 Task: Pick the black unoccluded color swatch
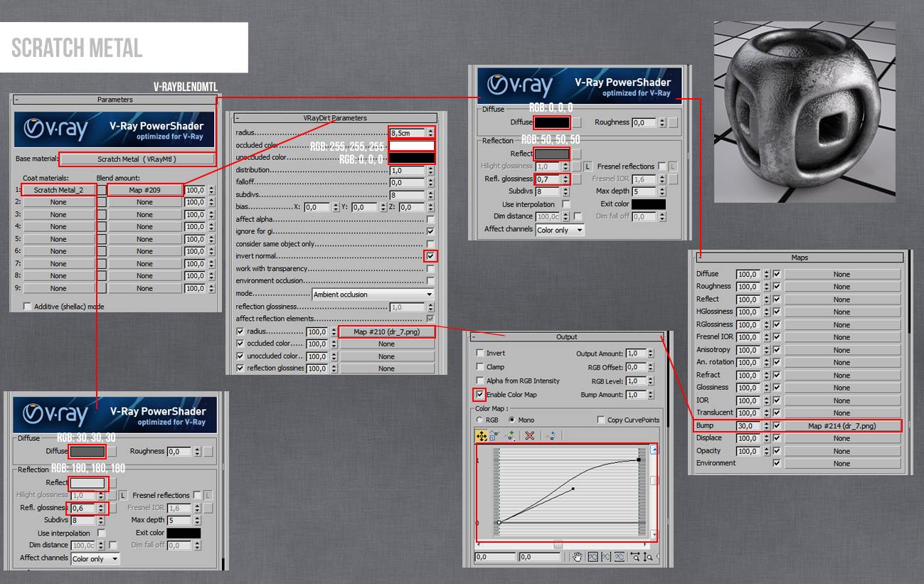tap(411, 158)
